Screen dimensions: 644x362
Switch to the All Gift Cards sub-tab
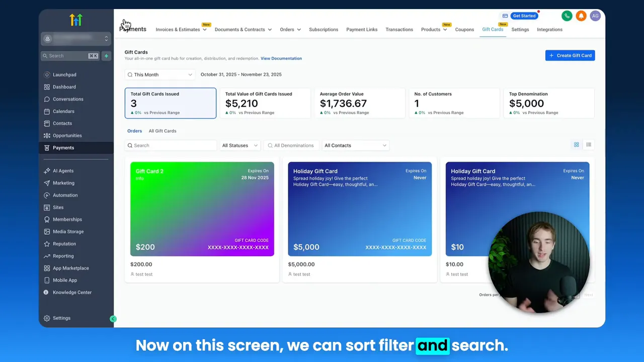pos(163,131)
